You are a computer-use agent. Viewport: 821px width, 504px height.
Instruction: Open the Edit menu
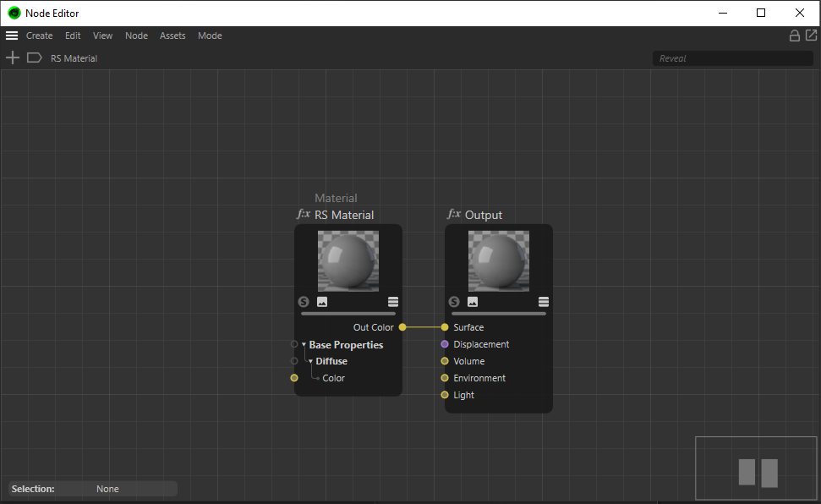click(73, 36)
